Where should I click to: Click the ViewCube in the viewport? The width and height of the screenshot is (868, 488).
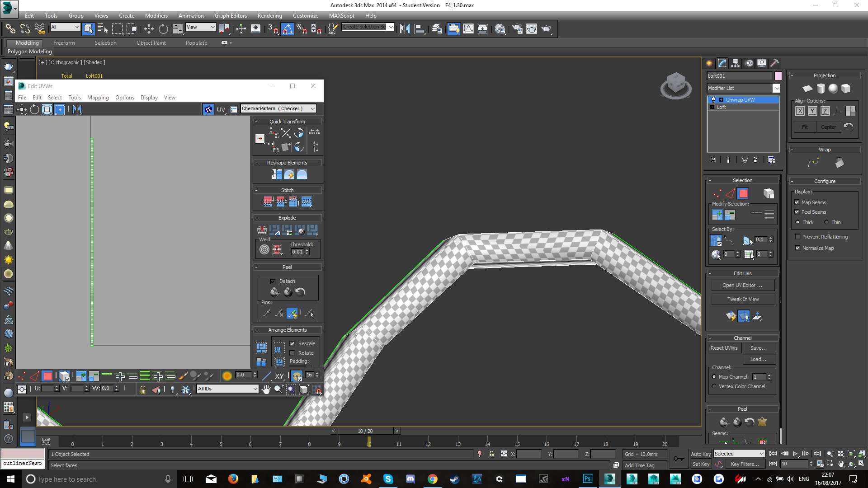676,85
